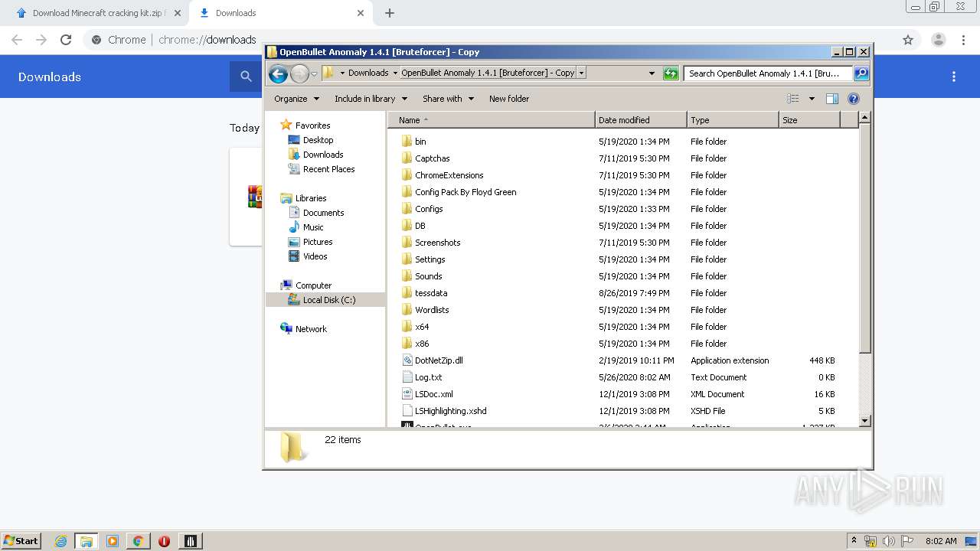Select the x64 folder icon
Image resolution: width=980 pixels, height=551 pixels.
click(407, 327)
